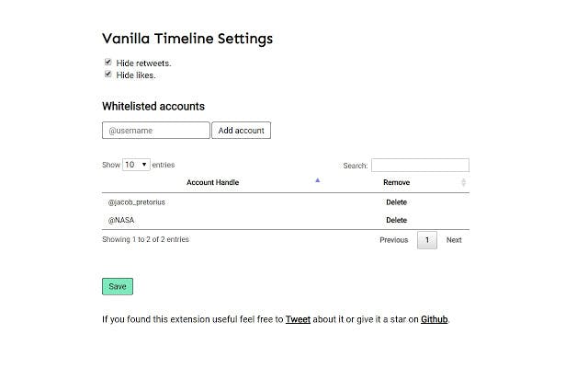588x368 pixels.
Task: Toggle the Hide retweets checkbox
Action: (x=108, y=63)
